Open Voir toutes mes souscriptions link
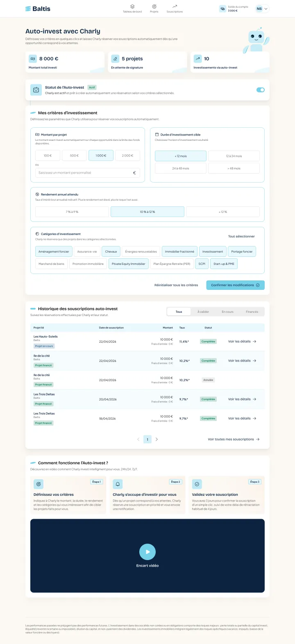Screen dimensions: 295x644 point(234,439)
